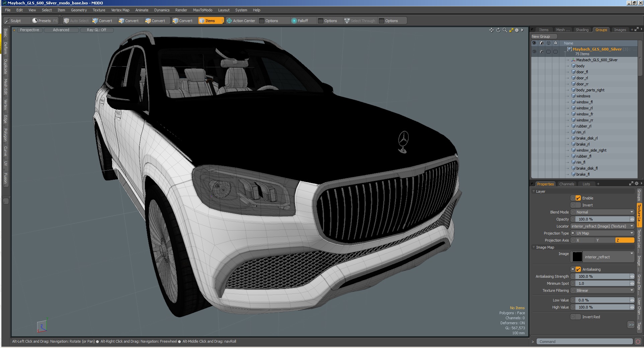The height and width of the screenshot is (348, 644).
Task: Select the Z projection axis
Action: 625,240
